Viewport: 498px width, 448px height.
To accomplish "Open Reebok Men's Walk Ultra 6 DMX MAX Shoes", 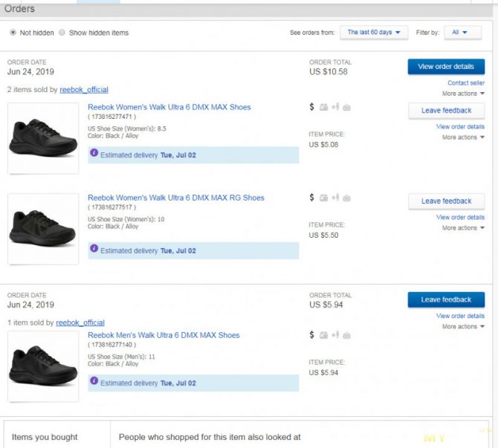I will [164, 335].
